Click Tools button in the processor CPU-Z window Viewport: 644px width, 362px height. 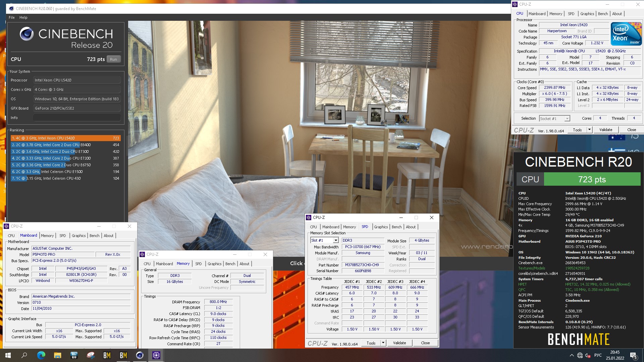coord(577,130)
